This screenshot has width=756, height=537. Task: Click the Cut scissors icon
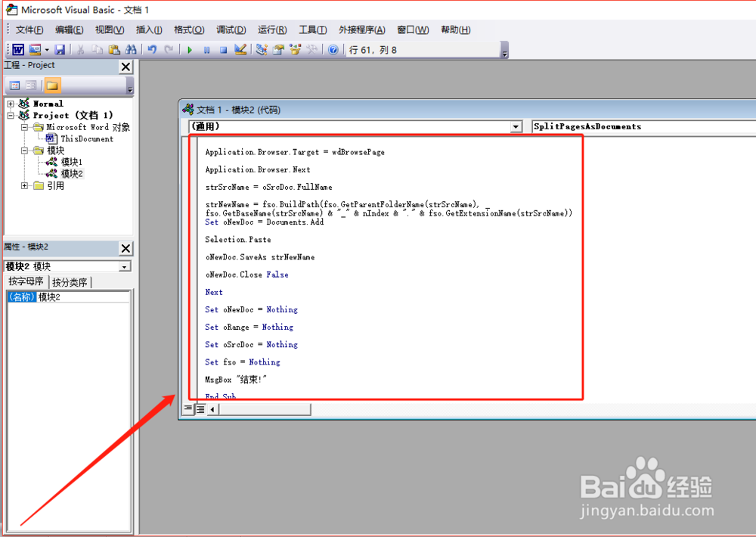(x=81, y=50)
